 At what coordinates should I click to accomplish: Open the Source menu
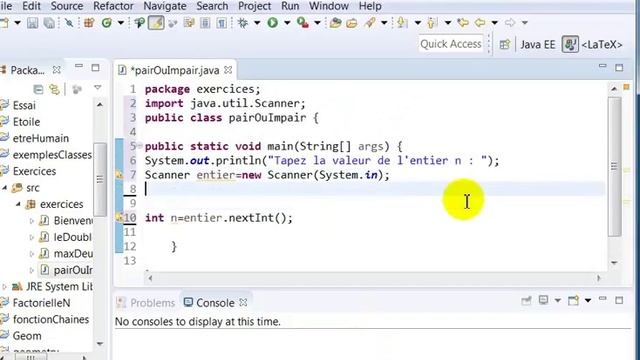point(67,6)
